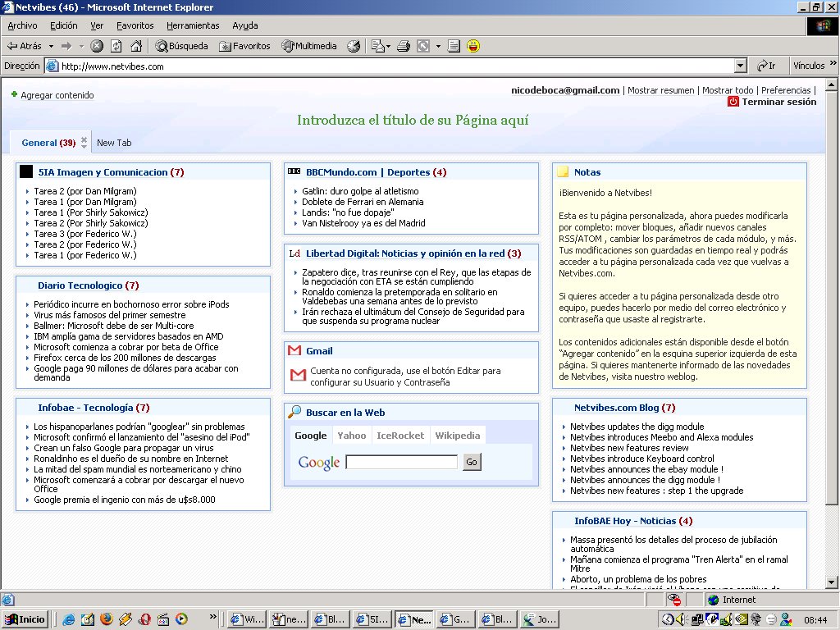
Task: Click the fullscreen size toolbar icon
Action: (x=423, y=46)
